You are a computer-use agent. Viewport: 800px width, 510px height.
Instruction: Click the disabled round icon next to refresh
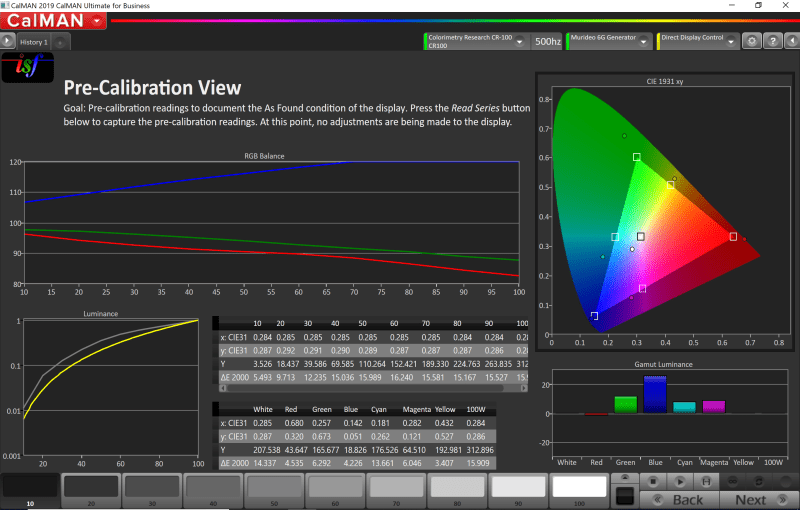pyautogui.click(x=786, y=481)
